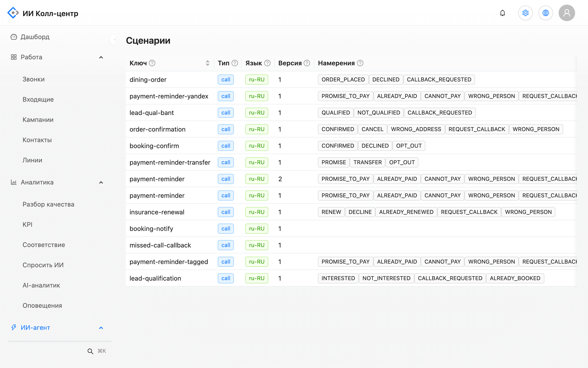The width and height of the screenshot is (588, 368).
Task: Open the notifications bell
Action: point(503,13)
